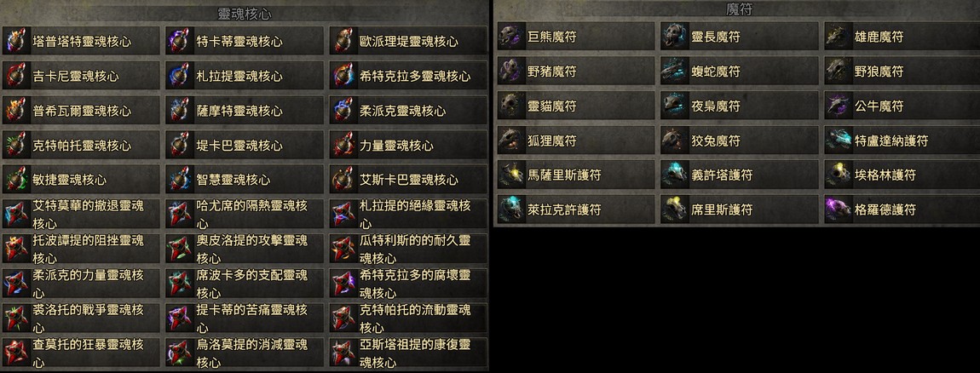The height and width of the screenshot is (373, 980).
Task: Click the 塔普塔特靈魂核心 icon
Action: (15, 41)
